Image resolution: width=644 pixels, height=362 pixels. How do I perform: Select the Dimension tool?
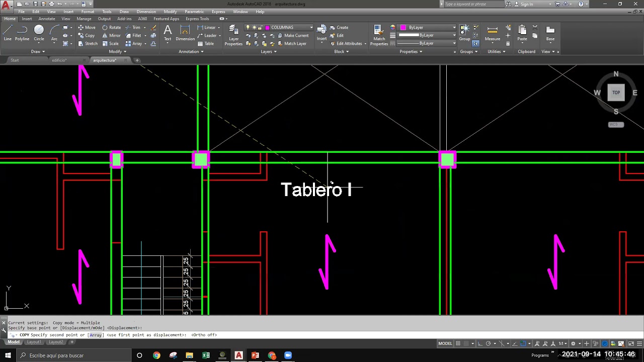185,33
